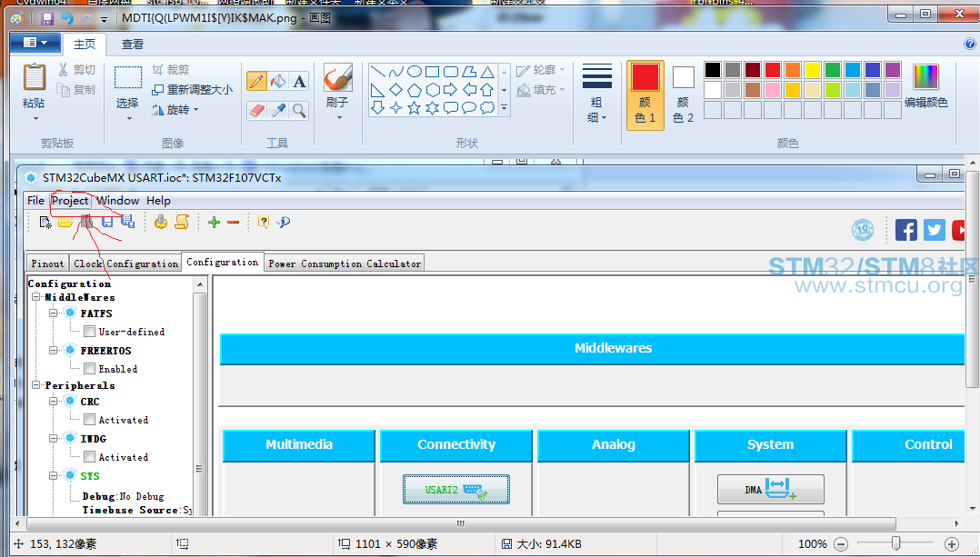Click the zoom slider handle
The height and width of the screenshot is (557, 980).
(895, 543)
